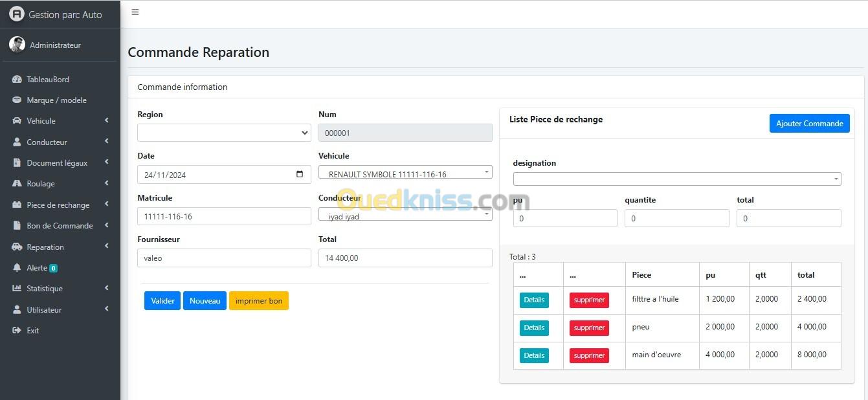Select Bon de Commande in sidebar
The width and height of the screenshot is (868, 400).
(60, 226)
